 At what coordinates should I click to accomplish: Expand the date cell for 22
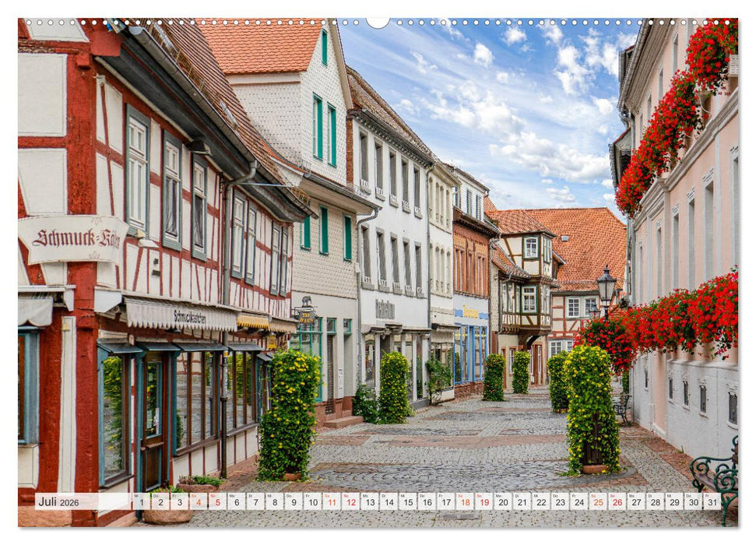pyautogui.click(x=540, y=502)
